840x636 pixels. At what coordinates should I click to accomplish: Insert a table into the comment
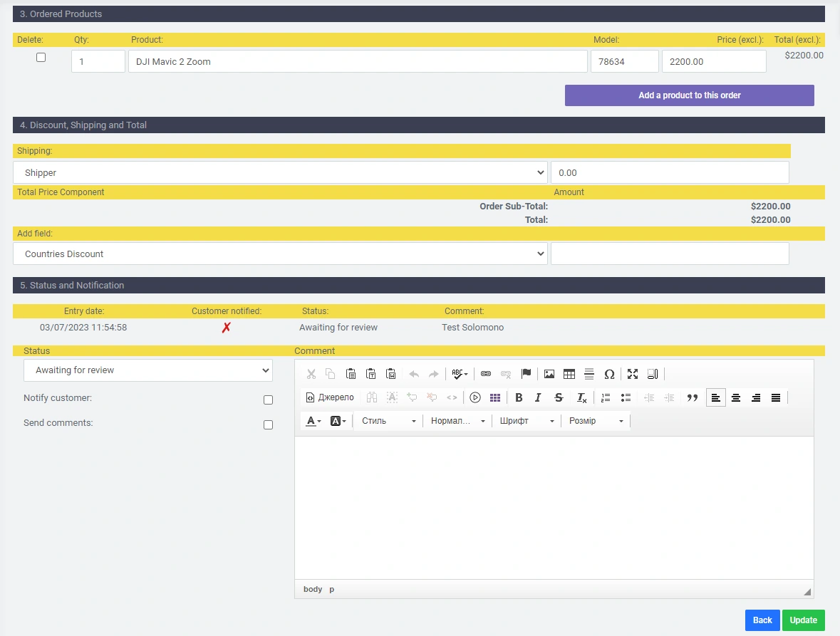[x=569, y=374]
